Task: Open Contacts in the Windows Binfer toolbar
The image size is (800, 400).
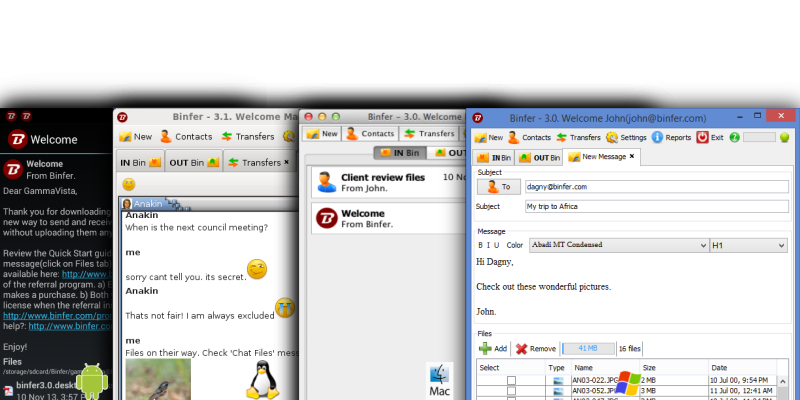Action: click(x=529, y=137)
